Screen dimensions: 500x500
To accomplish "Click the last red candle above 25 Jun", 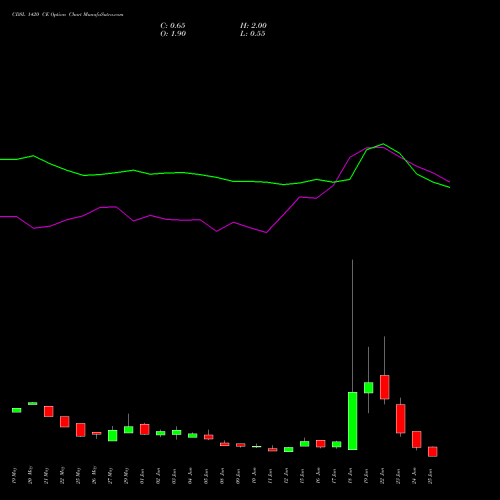I will [x=433, y=452].
